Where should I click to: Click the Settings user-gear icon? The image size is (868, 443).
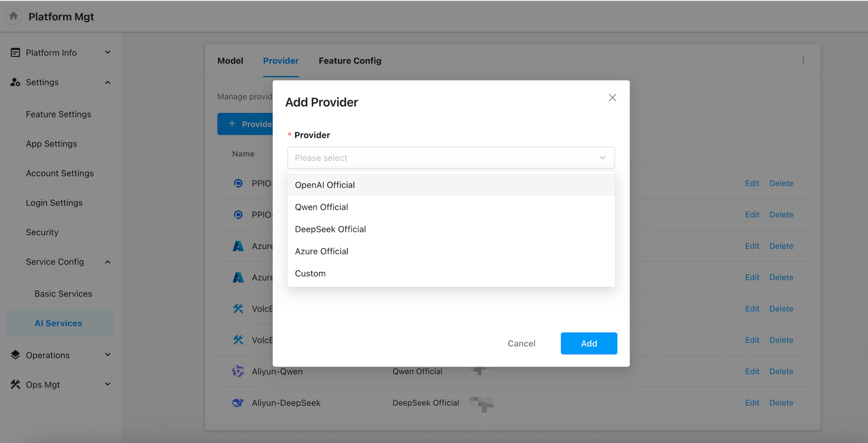pos(15,82)
